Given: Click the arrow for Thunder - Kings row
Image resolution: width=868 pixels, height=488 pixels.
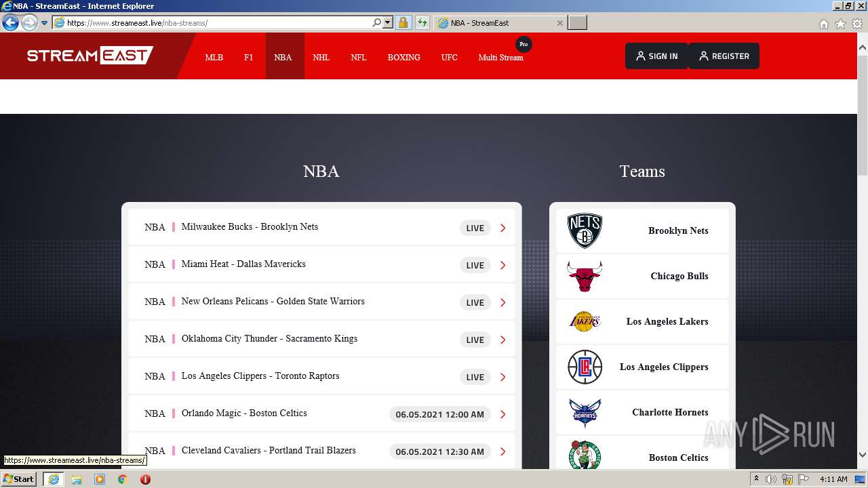Looking at the screenshot, I should pyautogui.click(x=503, y=340).
